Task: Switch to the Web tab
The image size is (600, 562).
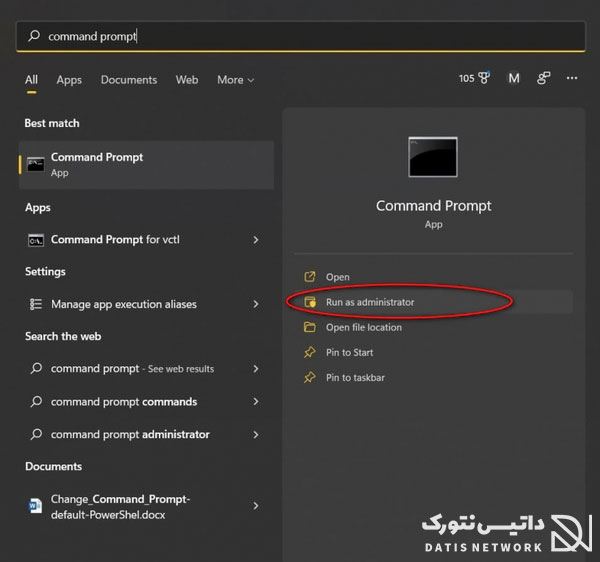Action: (x=187, y=80)
